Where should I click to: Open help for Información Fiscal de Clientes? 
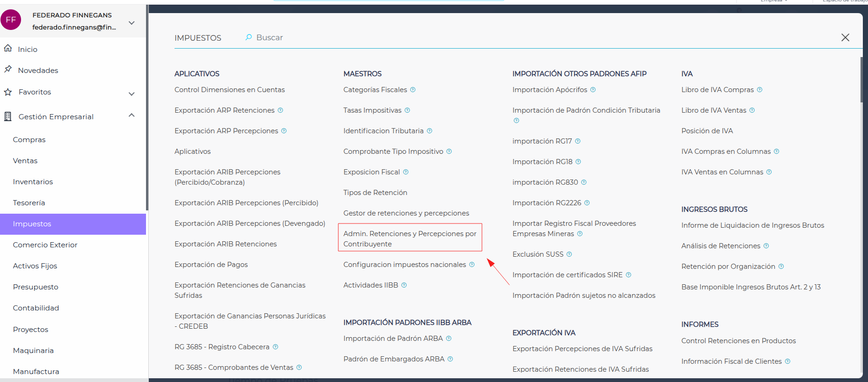click(788, 361)
